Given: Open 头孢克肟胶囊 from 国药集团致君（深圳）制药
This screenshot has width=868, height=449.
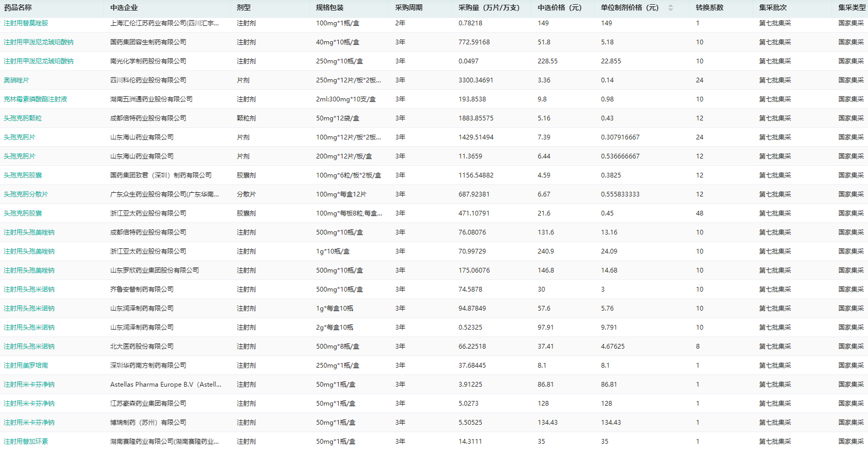Looking at the screenshot, I should pyautogui.click(x=23, y=175).
